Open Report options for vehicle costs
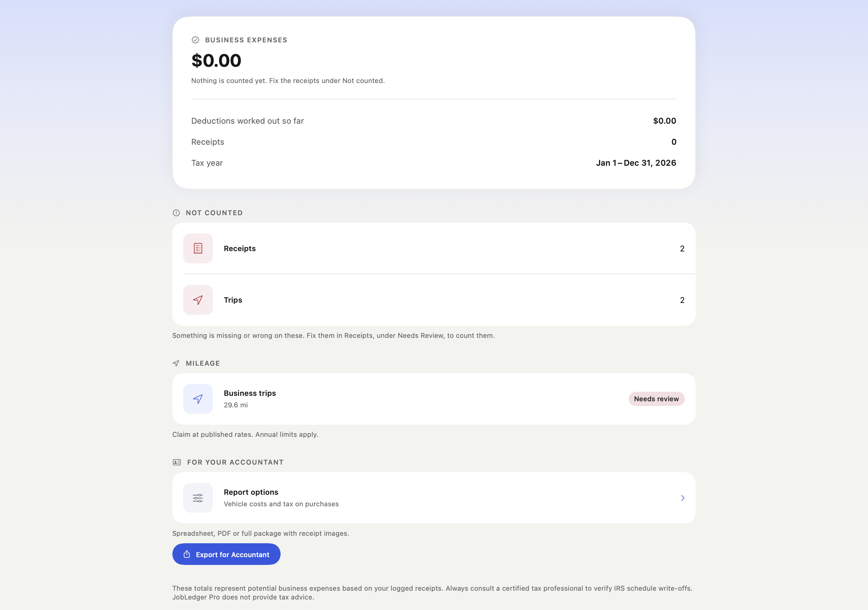 point(434,498)
